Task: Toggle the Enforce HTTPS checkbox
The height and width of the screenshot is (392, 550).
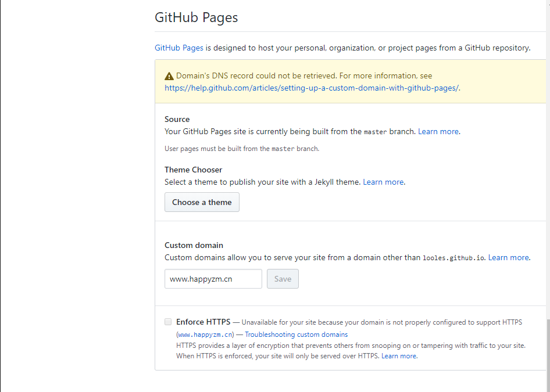Action: pyautogui.click(x=169, y=322)
